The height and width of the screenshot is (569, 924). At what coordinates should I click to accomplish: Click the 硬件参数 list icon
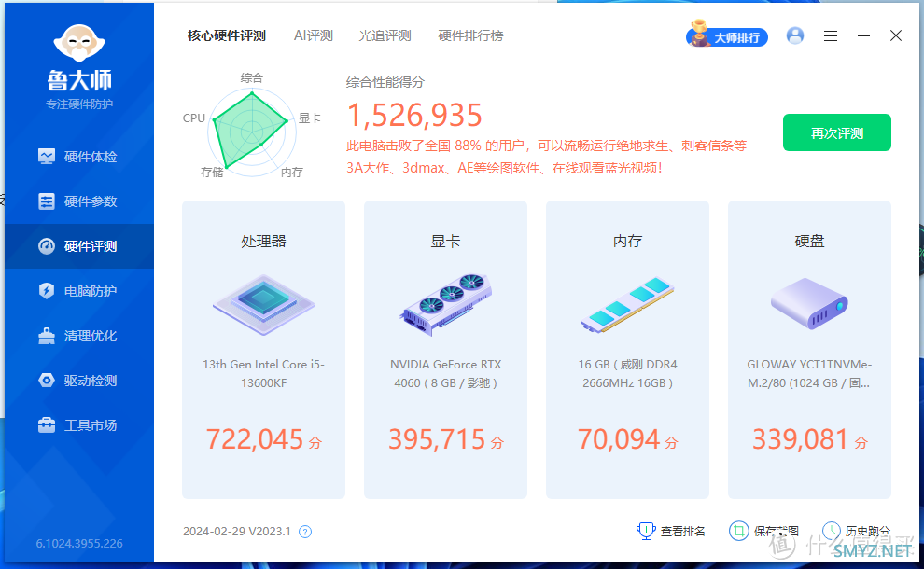pyautogui.click(x=46, y=201)
